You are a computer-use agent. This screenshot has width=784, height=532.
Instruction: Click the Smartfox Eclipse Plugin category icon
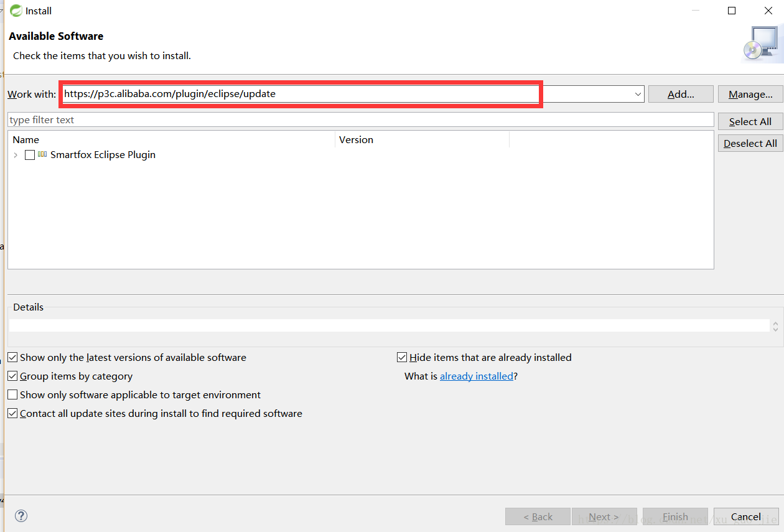pyautogui.click(x=42, y=154)
